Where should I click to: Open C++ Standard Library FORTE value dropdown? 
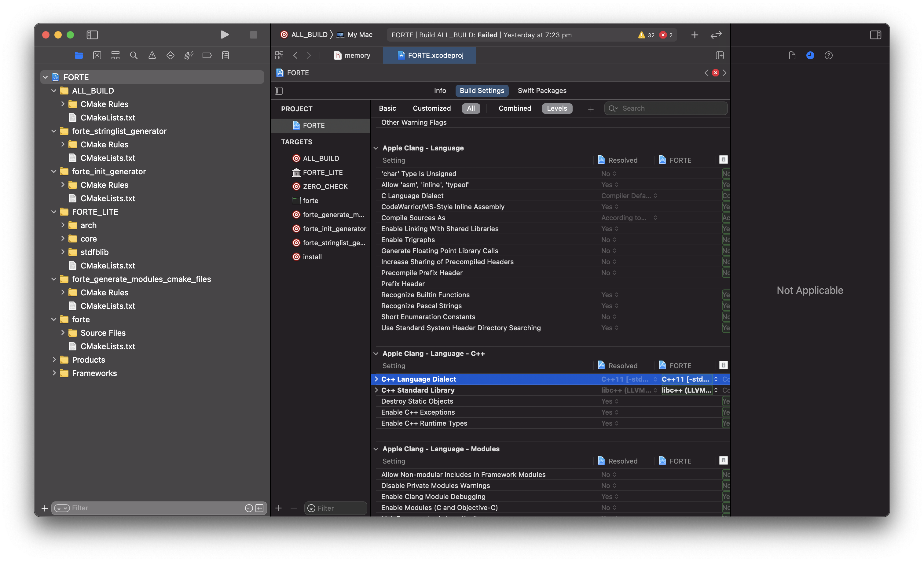689,390
